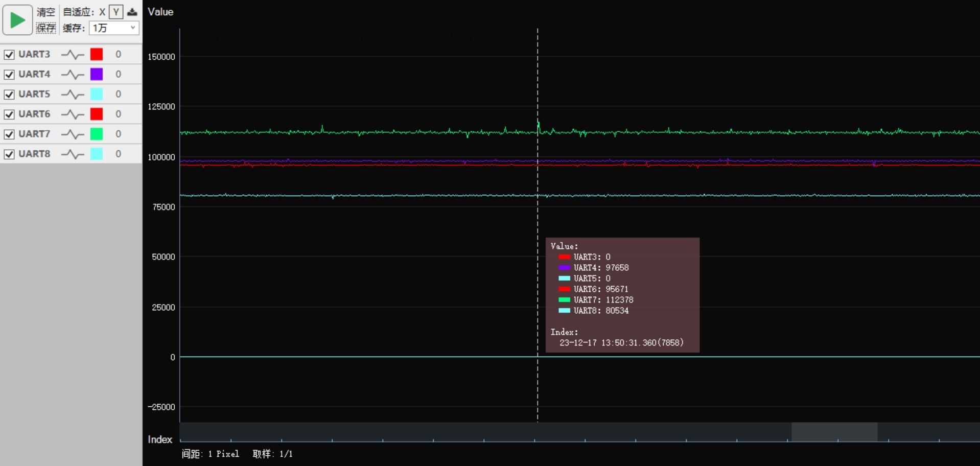Select the UART3 channel name label
The width and height of the screenshot is (980, 466).
[x=34, y=54]
